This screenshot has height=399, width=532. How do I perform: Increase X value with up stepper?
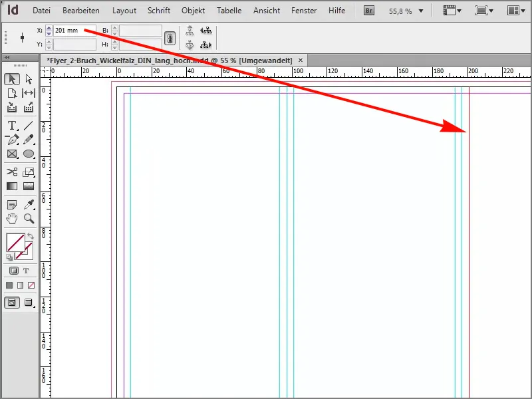coord(49,28)
